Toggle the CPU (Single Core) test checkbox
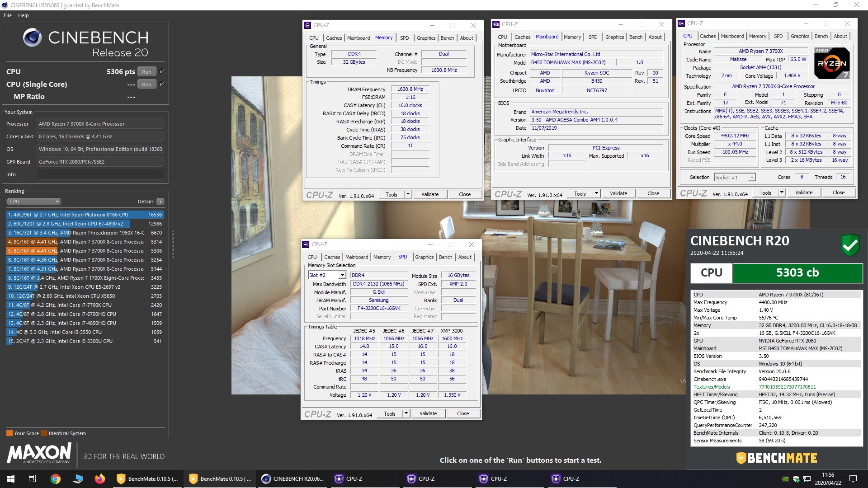 tap(162, 84)
